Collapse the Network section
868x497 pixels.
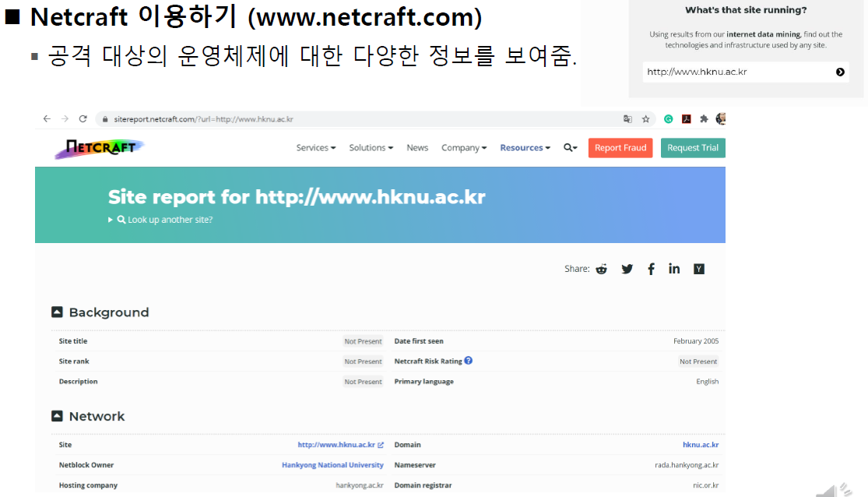57,416
